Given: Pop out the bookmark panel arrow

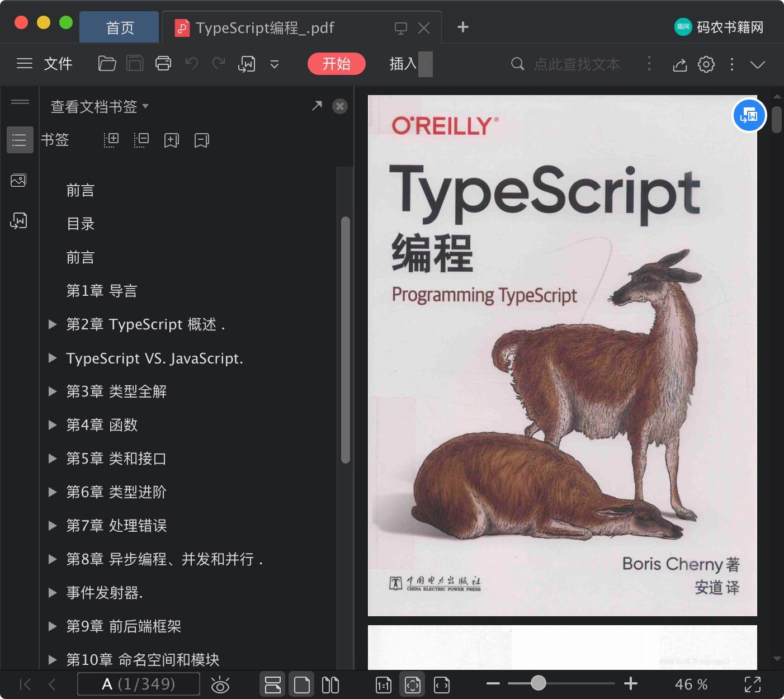Looking at the screenshot, I should (x=317, y=106).
